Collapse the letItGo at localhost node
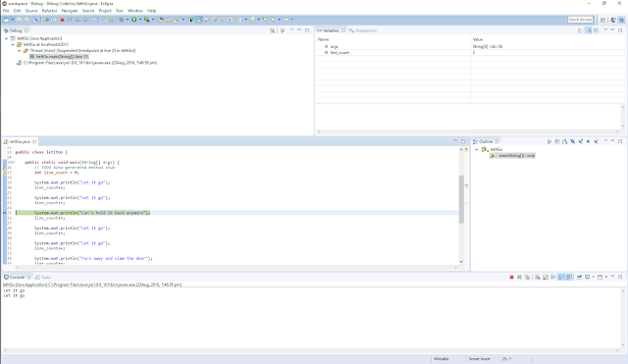The image size is (628, 364). [13, 44]
